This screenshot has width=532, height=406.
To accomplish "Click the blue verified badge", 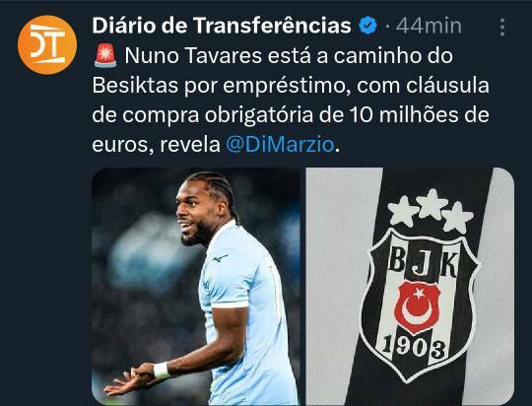I will [368, 26].
